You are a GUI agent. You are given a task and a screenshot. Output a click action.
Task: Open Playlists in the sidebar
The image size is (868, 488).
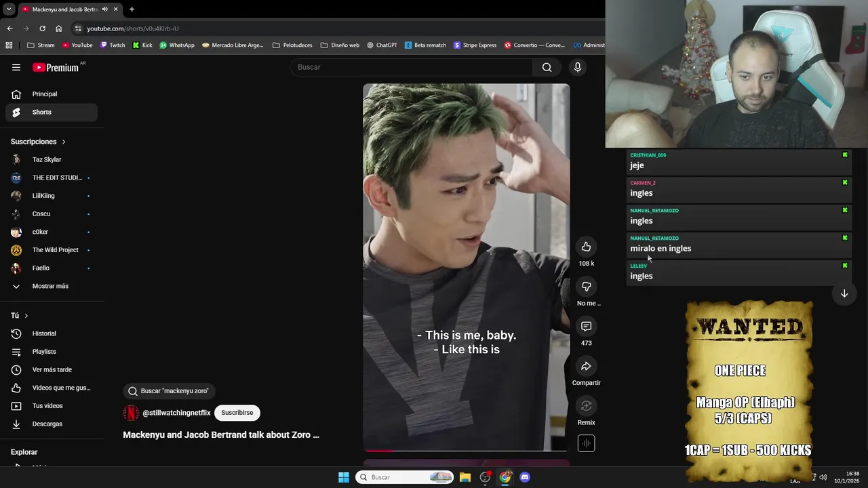coord(52,352)
